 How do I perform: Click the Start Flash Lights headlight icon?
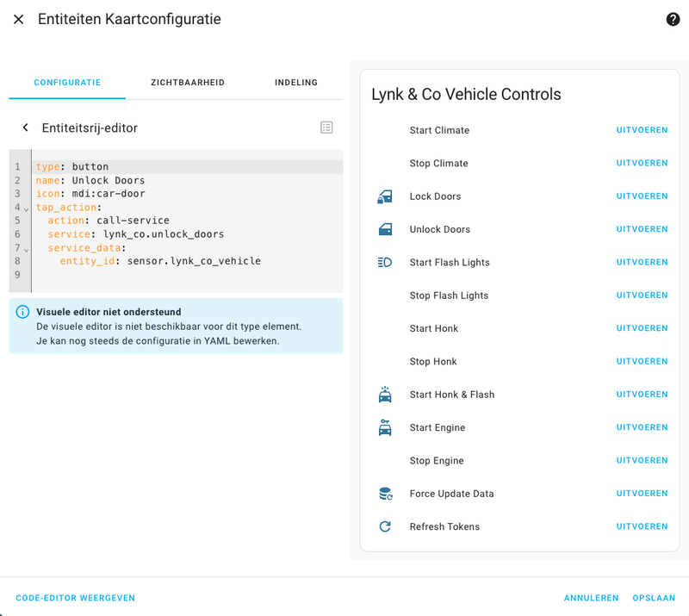click(385, 263)
